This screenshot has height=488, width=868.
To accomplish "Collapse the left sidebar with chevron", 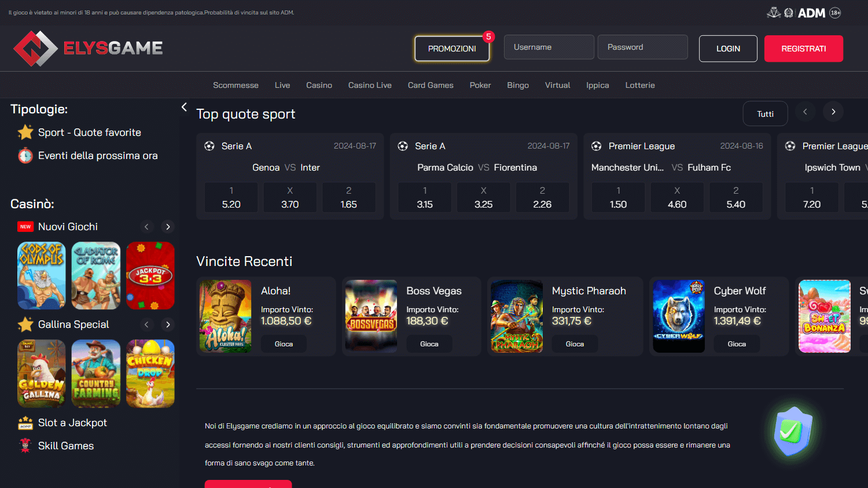I will (184, 107).
